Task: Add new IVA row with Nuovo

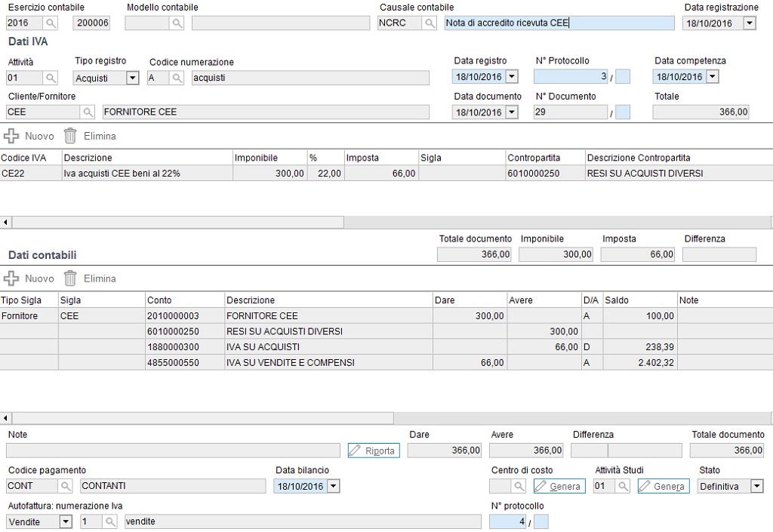Action: tap(29, 136)
